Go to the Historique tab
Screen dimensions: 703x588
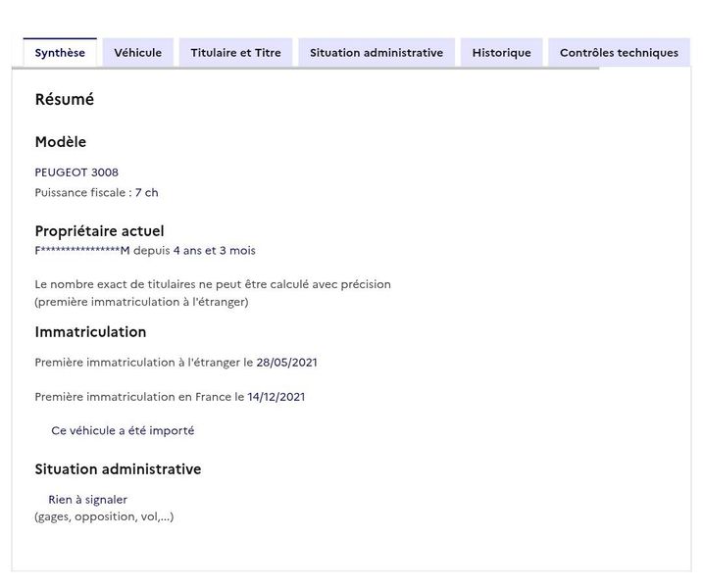coord(502,53)
